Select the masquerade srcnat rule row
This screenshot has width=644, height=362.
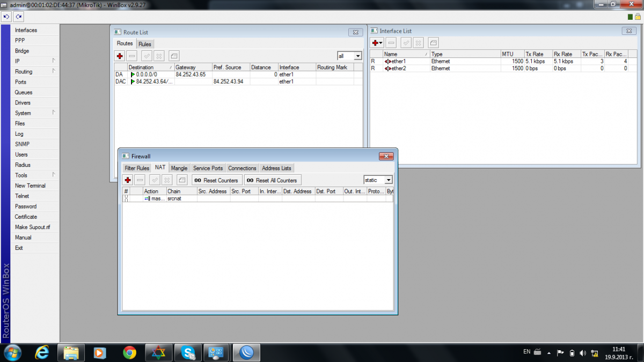[x=215, y=198]
